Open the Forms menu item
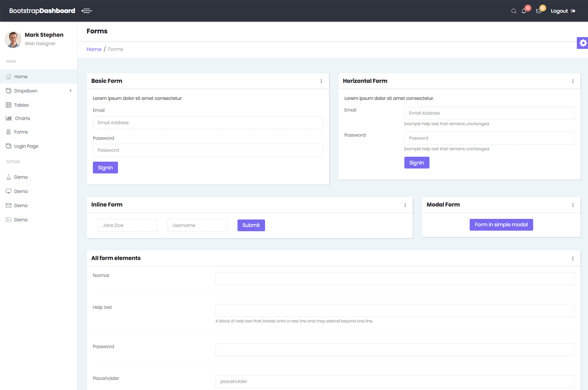 click(x=39, y=132)
